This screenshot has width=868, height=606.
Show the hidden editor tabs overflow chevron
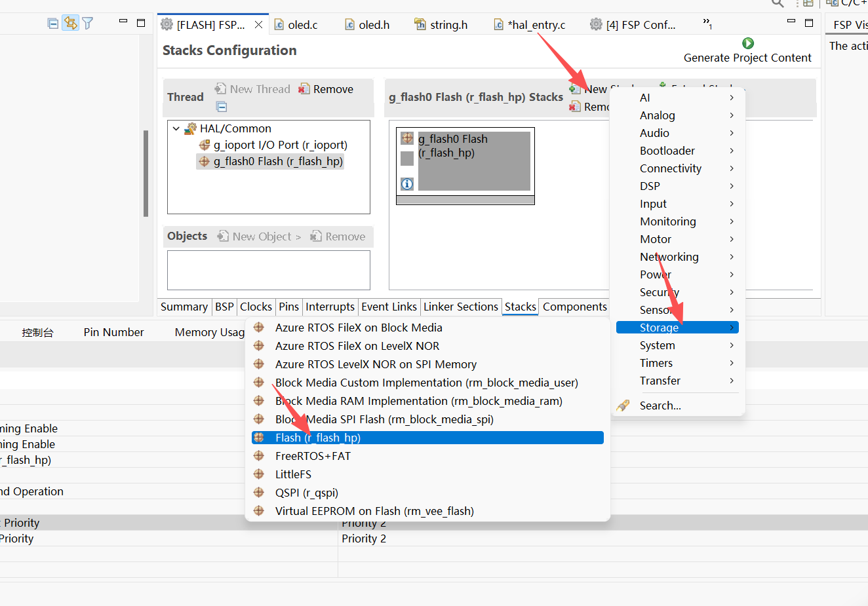click(707, 24)
